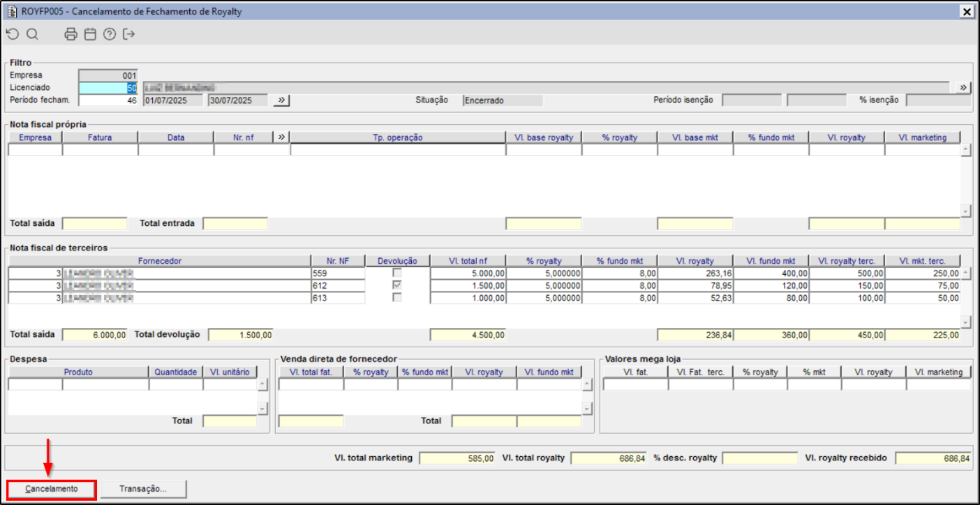Click the » column header beside Nr. nf
Image resolution: width=980 pixels, height=505 pixels.
(281, 137)
